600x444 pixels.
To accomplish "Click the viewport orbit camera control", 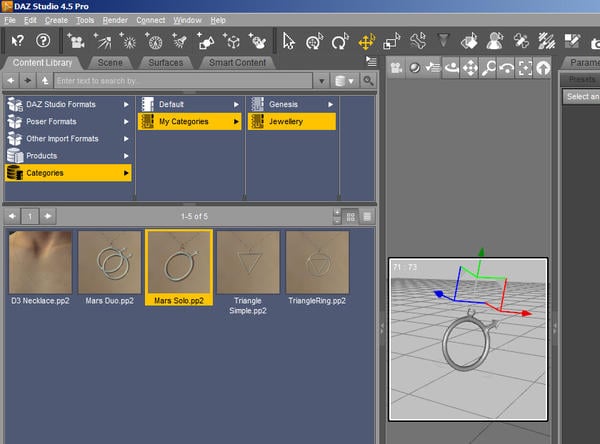I will pos(452,68).
